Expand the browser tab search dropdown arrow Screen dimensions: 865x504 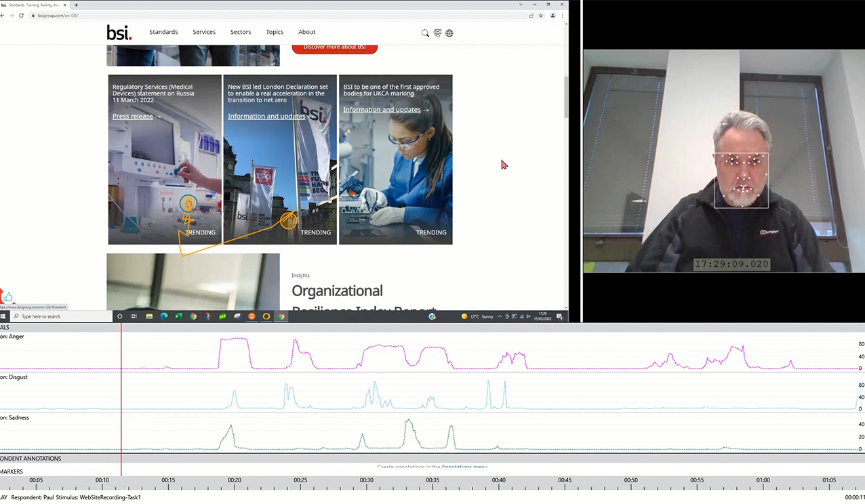pos(520,5)
